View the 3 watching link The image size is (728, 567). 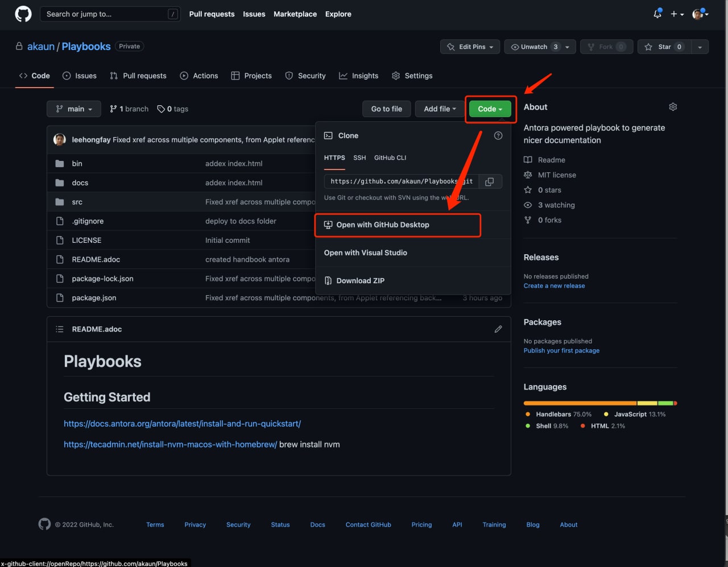pos(549,205)
